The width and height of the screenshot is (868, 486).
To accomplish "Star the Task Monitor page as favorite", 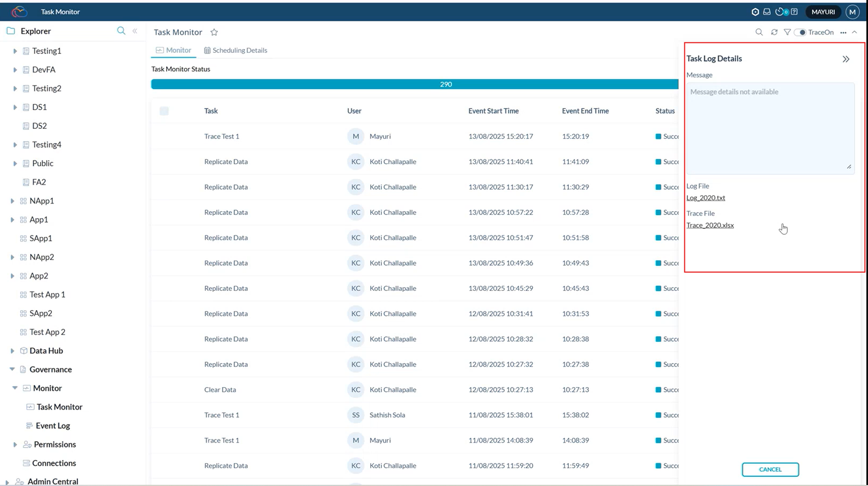I will pyautogui.click(x=214, y=32).
